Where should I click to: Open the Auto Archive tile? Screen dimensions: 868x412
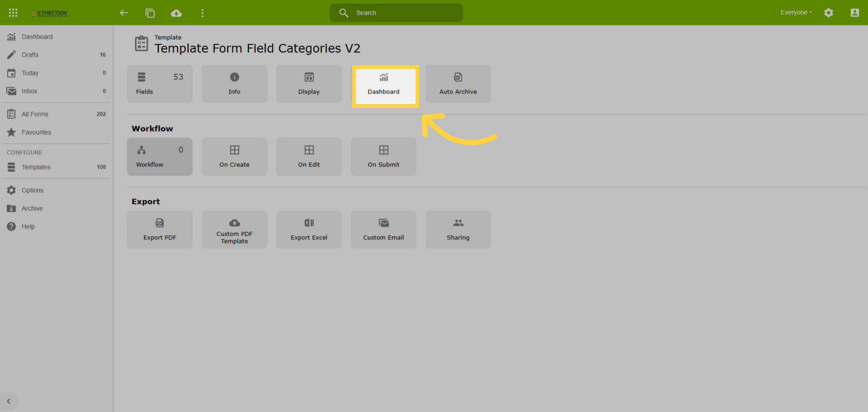(x=458, y=84)
